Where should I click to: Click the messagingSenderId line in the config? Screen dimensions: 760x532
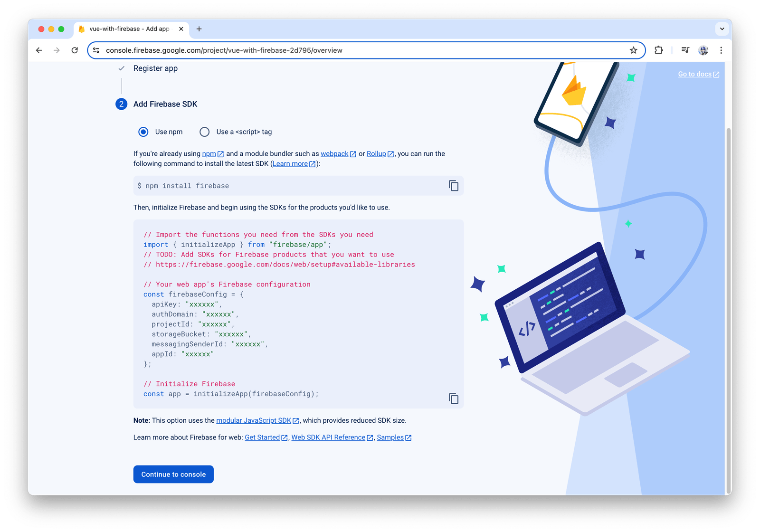(x=210, y=344)
